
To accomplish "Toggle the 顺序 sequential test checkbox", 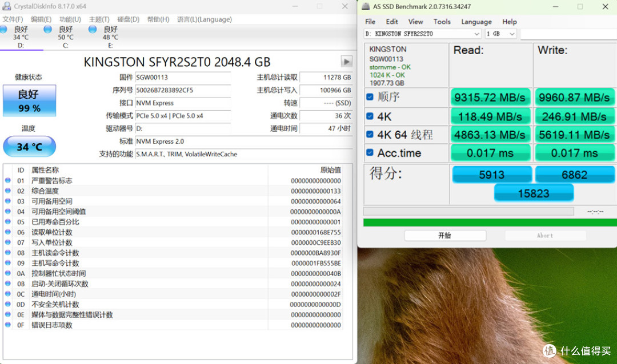I will (x=370, y=96).
